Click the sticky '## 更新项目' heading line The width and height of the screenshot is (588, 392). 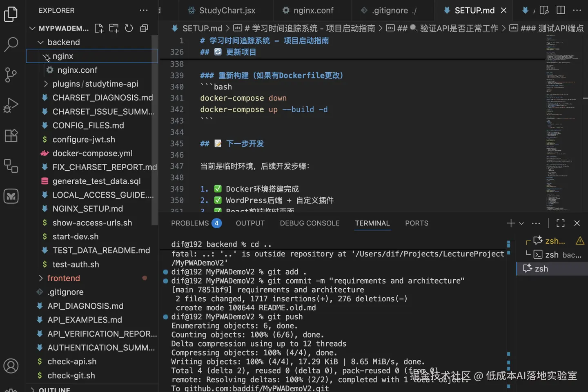[x=228, y=52]
